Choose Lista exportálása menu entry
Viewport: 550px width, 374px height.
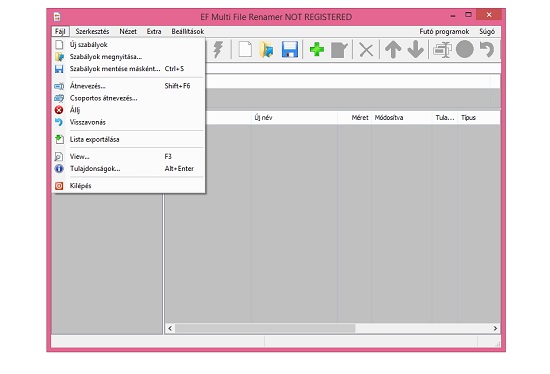point(128,139)
